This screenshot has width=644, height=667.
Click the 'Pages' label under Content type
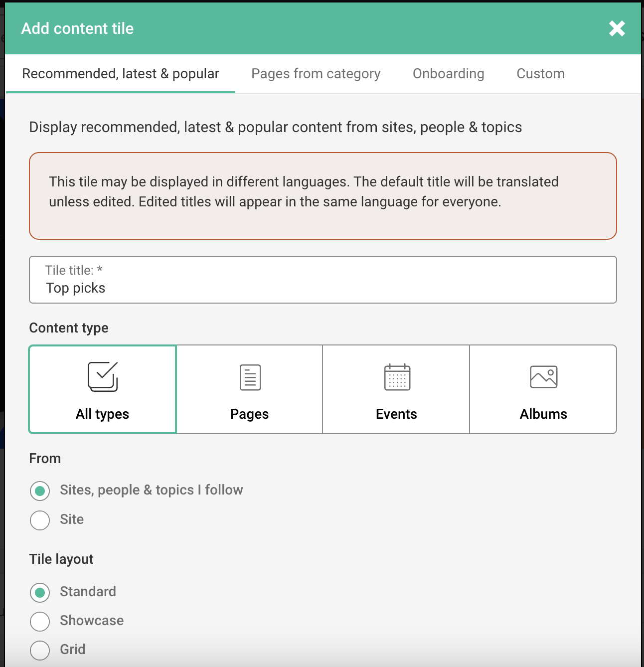pos(249,414)
